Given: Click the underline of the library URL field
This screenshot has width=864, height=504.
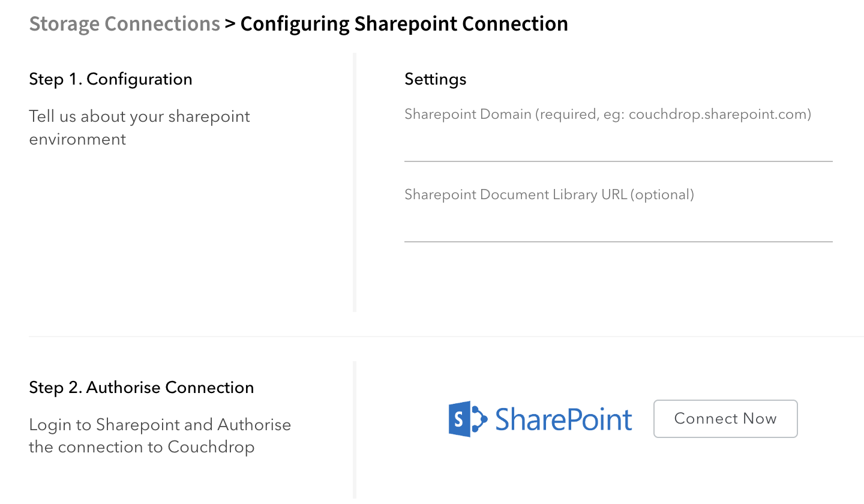Looking at the screenshot, I should (x=618, y=242).
